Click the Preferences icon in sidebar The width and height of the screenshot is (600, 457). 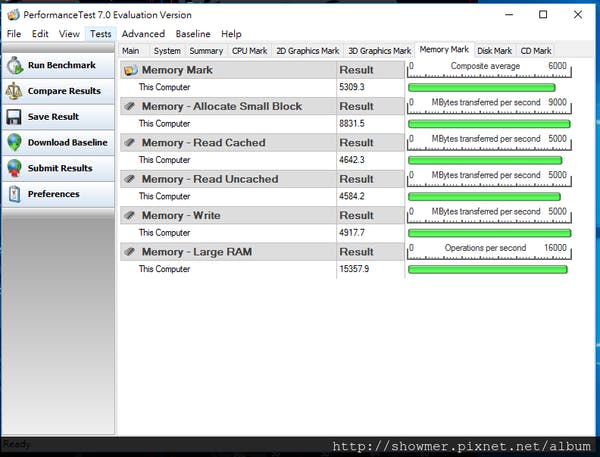(x=14, y=194)
